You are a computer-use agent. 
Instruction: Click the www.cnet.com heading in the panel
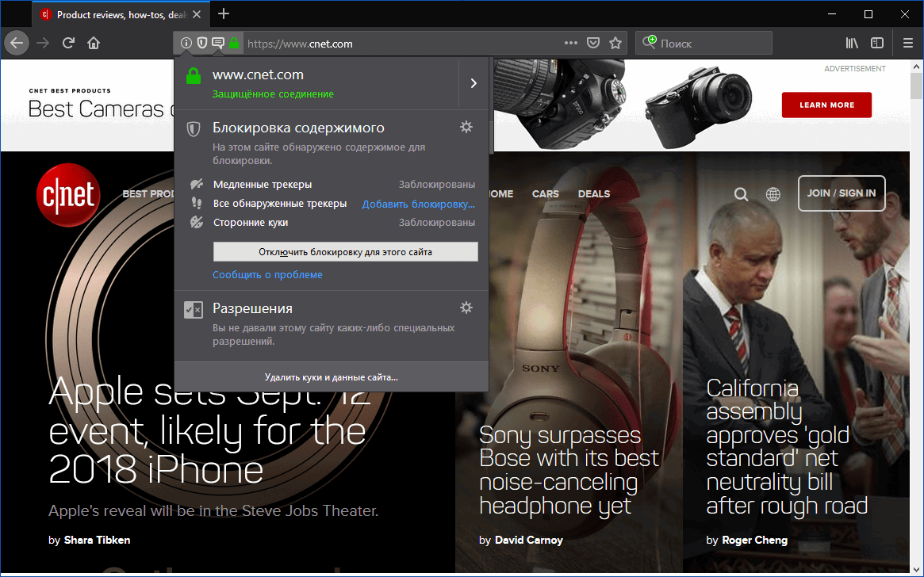[x=258, y=75]
